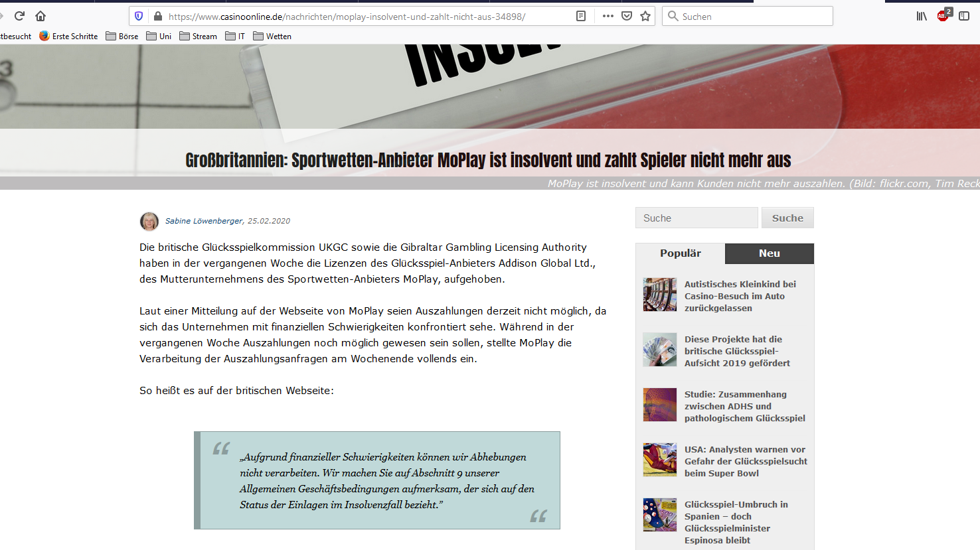
Task: Click the image caption mentioning flickr.com
Action: click(764, 183)
